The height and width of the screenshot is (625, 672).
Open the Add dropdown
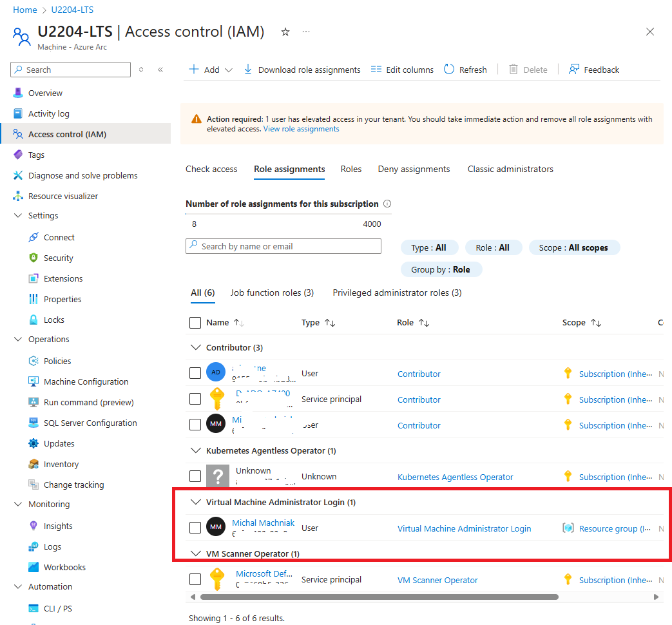tap(211, 70)
